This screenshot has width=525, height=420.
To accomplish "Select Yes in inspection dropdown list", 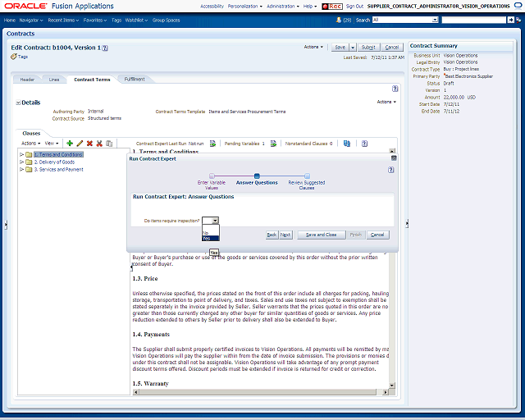I will (211, 238).
